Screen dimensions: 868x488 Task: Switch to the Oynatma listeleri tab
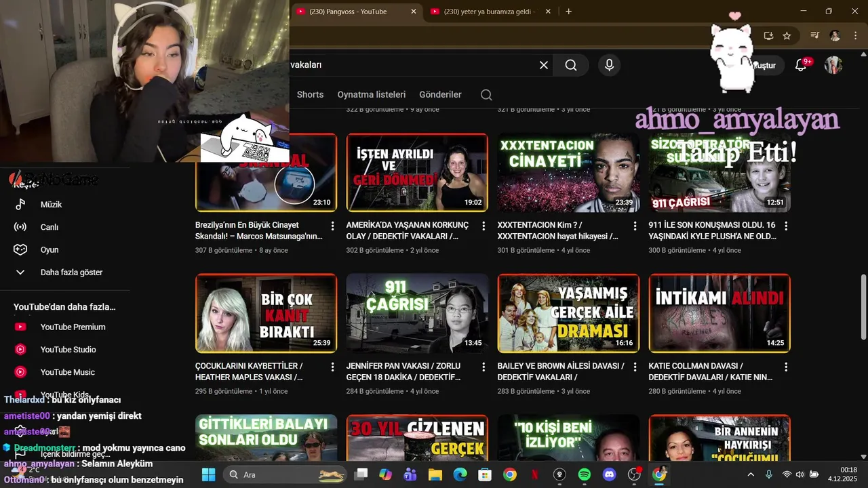coord(372,95)
